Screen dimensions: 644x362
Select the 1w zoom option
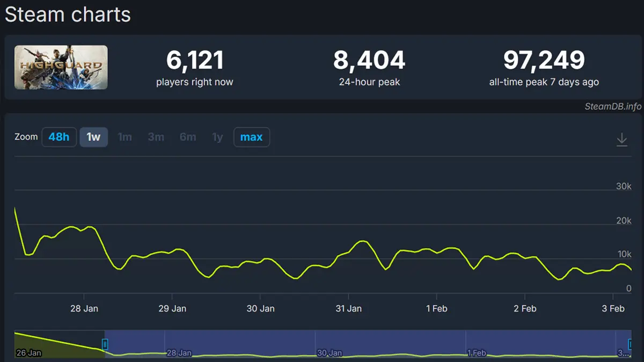94,137
